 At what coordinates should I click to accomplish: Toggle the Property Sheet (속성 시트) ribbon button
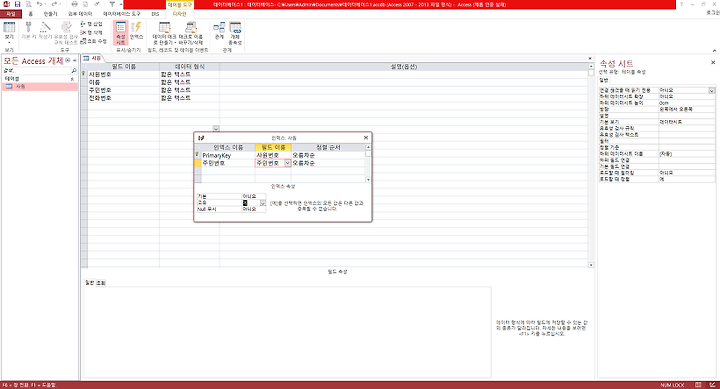[121, 33]
